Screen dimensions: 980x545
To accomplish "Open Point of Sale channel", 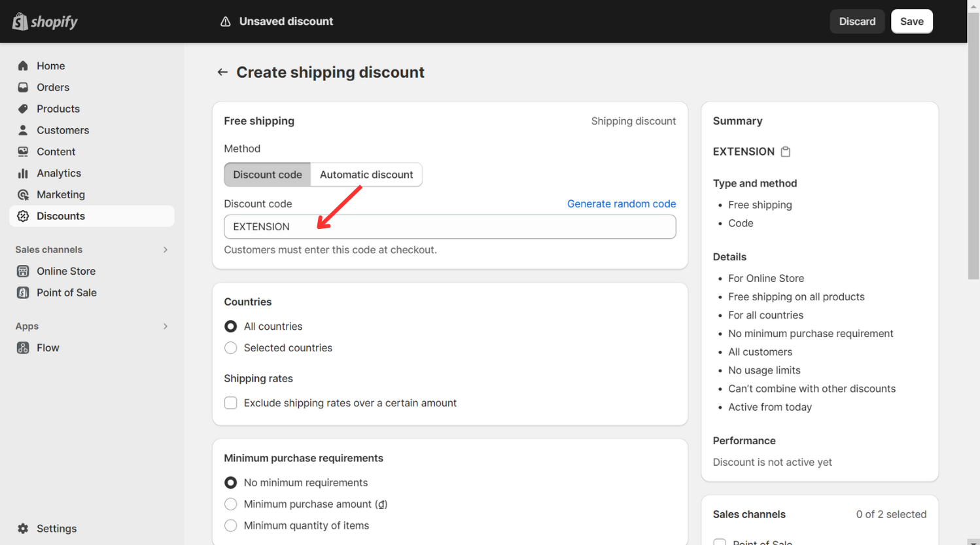I will tap(92, 292).
